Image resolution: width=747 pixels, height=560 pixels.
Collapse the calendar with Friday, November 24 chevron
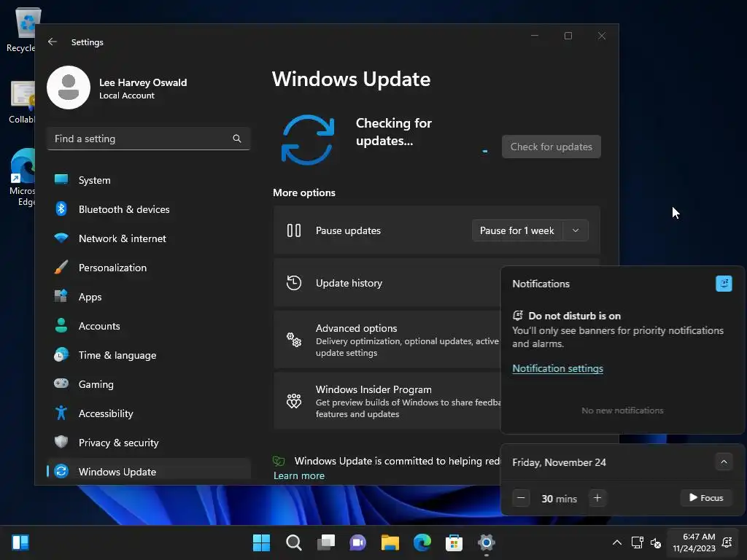pyautogui.click(x=724, y=462)
